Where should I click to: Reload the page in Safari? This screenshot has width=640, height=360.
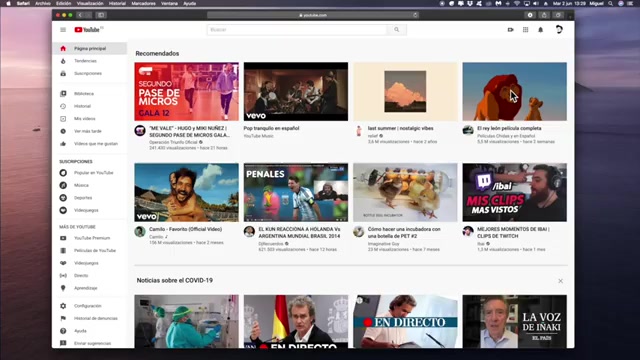[415, 15]
